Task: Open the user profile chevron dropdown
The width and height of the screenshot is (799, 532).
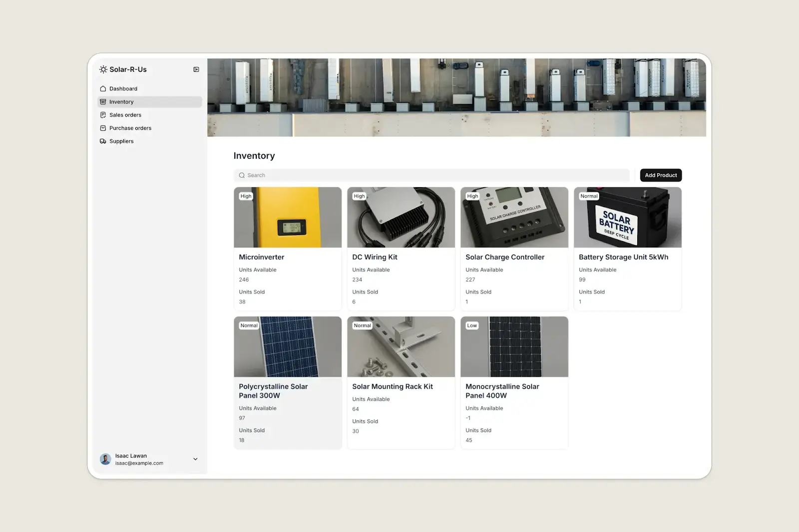Action: coord(195,459)
